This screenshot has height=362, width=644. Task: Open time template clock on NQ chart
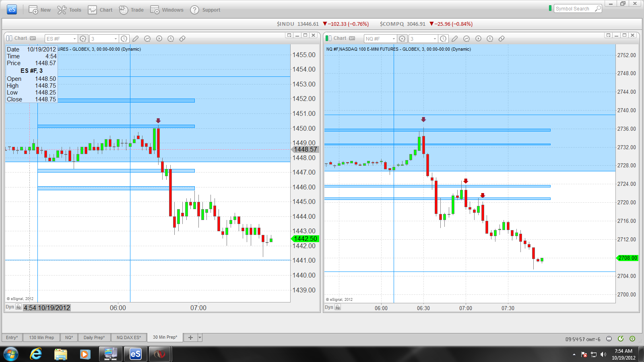pyautogui.click(x=443, y=39)
